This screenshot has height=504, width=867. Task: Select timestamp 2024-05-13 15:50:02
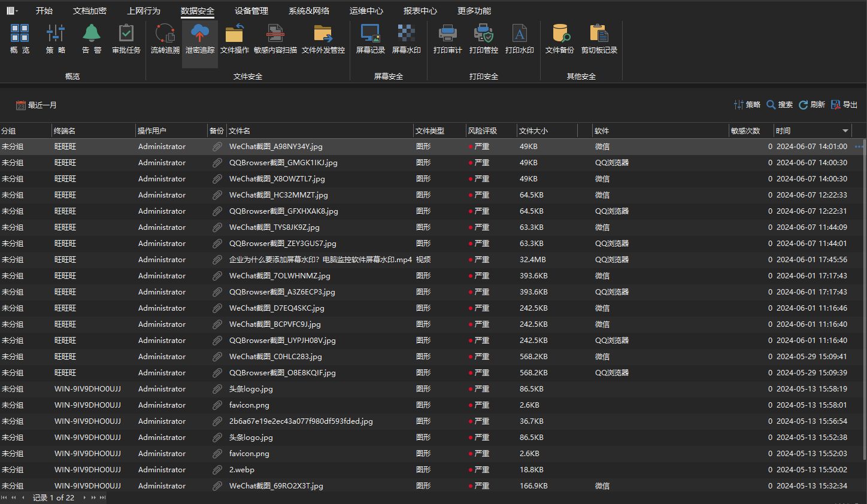coord(812,470)
